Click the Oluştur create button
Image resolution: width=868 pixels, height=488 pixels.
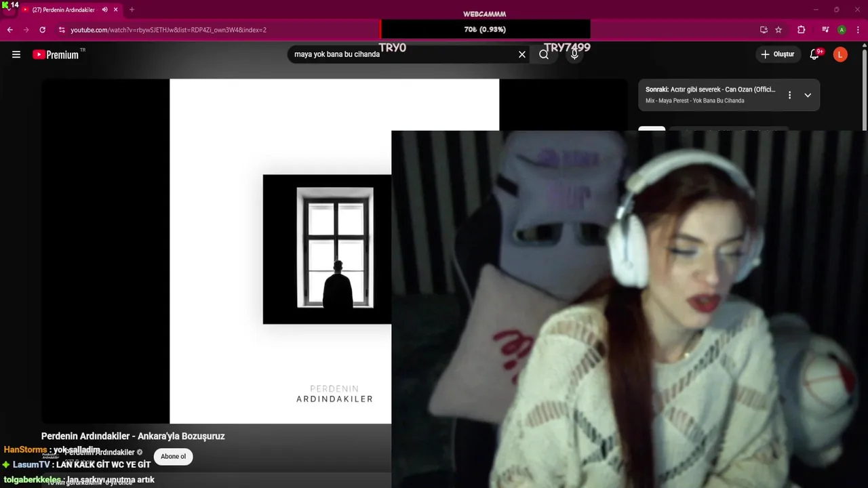tap(777, 54)
